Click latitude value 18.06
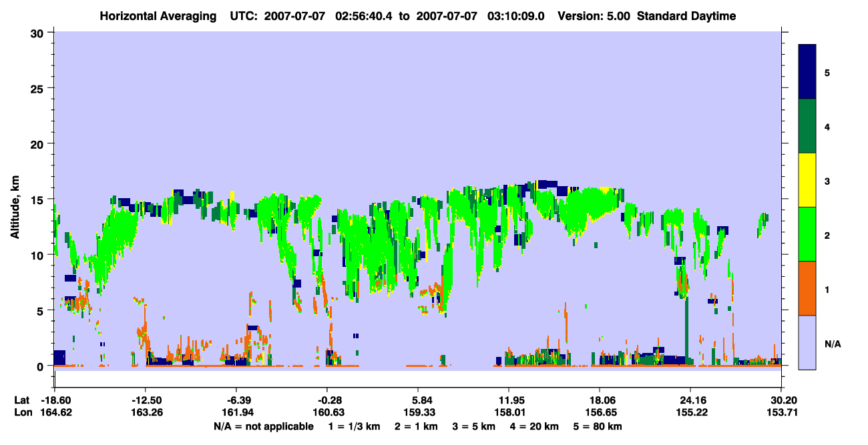The height and width of the screenshot is (445, 868). tap(600, 400)
